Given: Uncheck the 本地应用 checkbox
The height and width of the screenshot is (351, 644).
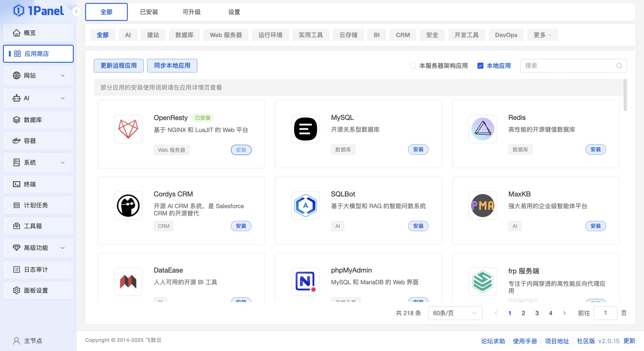Looking at the screenshot, I should (x=480, y=66).
